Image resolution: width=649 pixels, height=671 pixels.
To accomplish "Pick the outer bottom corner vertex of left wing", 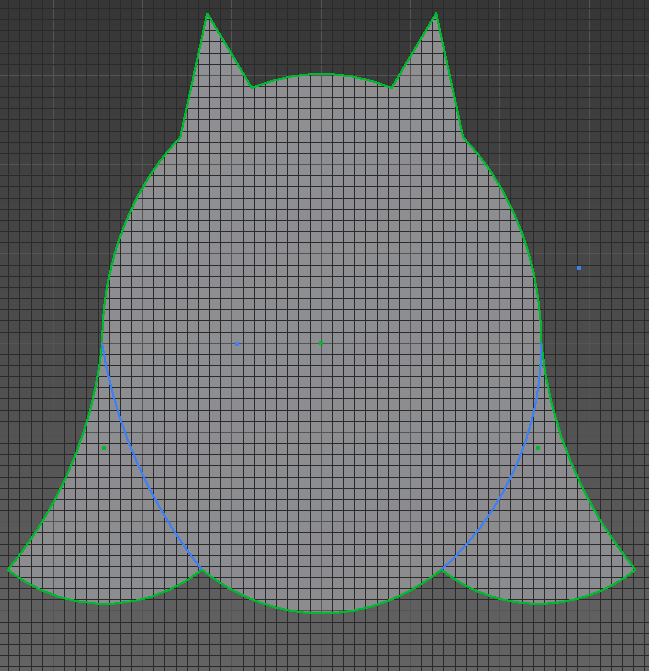I will click(x=9, y=570).
